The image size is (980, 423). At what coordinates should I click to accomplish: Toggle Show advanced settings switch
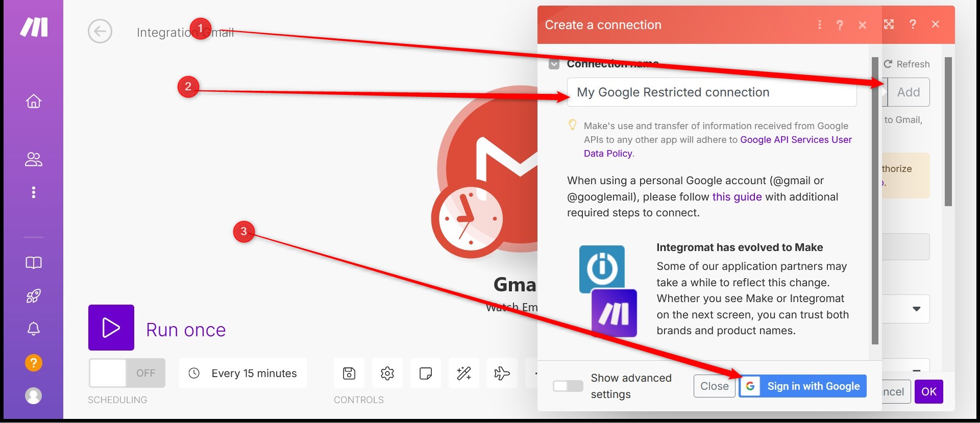click(568, 386)
